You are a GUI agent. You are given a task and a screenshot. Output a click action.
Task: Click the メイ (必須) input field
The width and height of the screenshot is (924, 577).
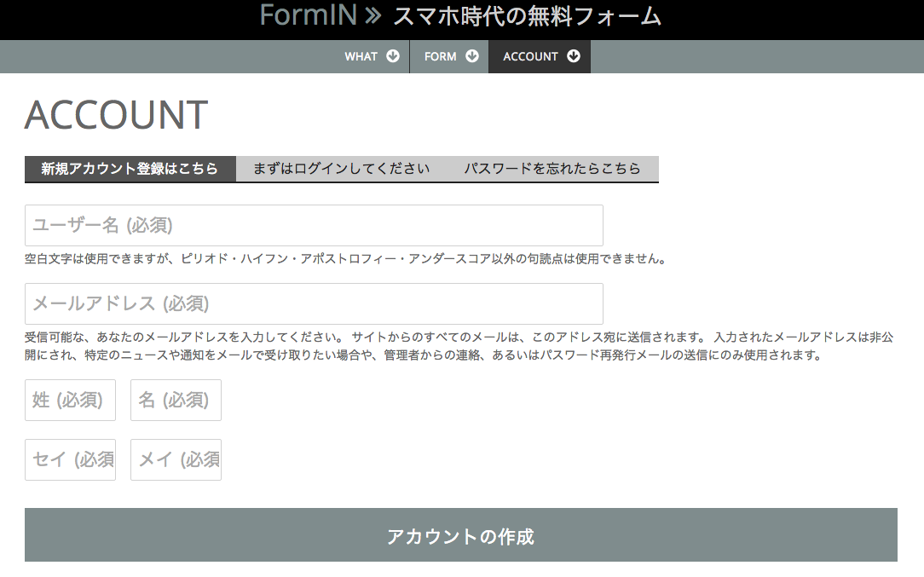(x=176, y=459)
